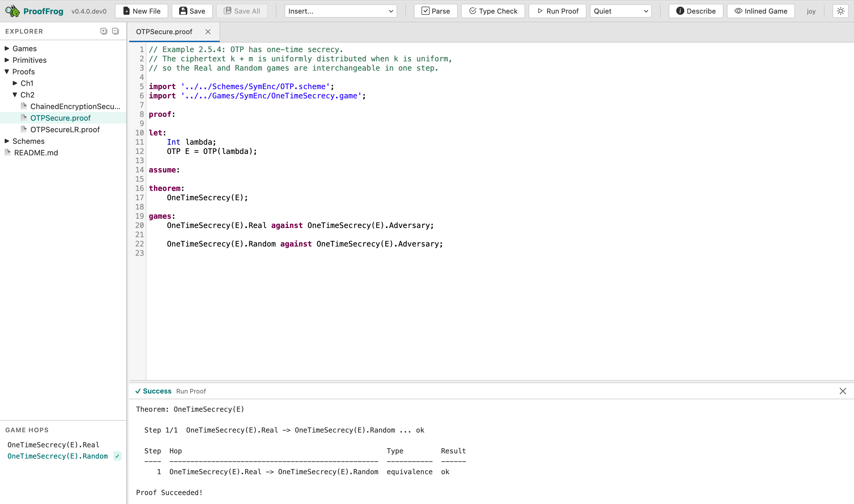This screenshot has width=854, height=504.
Task: Run the Parse check
Action: 435,11
